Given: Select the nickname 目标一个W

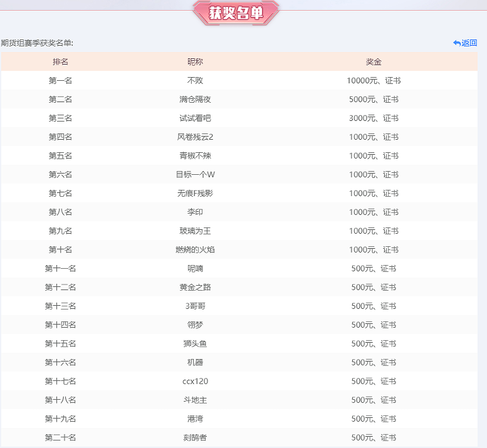Looking at the screenshot, I should pos(195,175).
